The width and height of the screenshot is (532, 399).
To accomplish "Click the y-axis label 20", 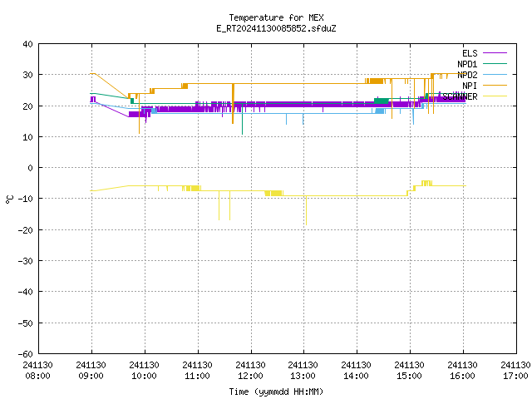I will coord(27,106).
